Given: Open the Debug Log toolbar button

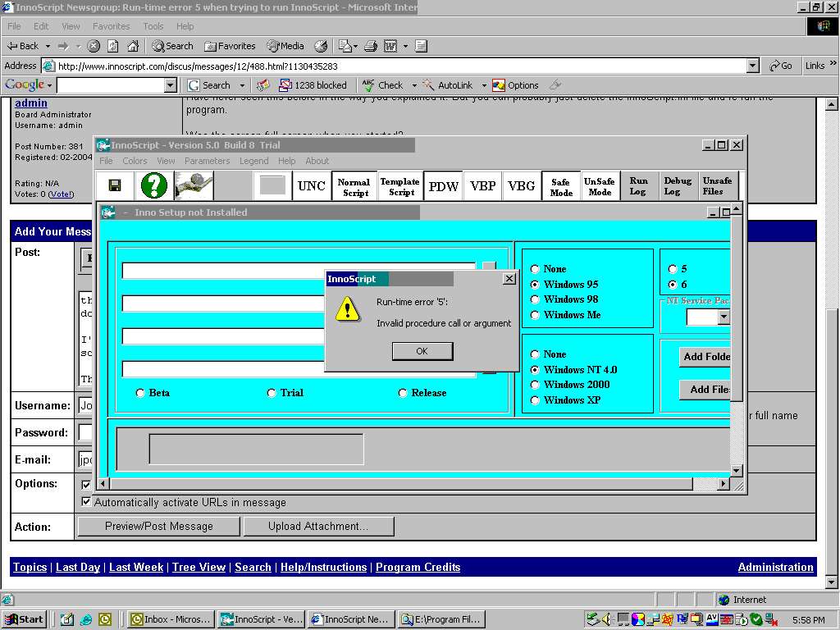Looking at the screenshot, I should click(677, 186).
